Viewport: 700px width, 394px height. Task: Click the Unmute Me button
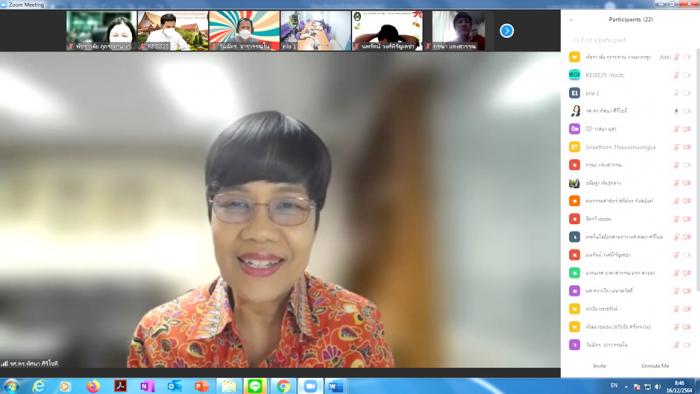pyautogui.click(x=655, y=366)
